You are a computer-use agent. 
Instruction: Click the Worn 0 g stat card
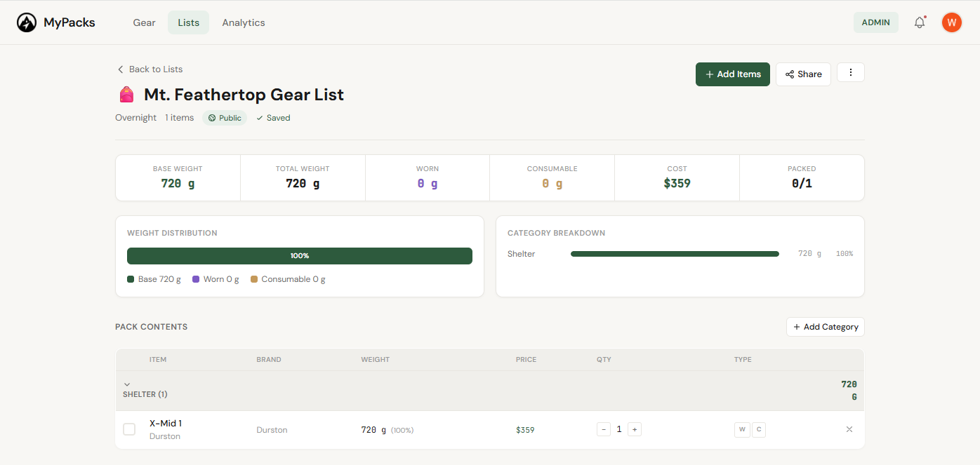click(428, 177)
